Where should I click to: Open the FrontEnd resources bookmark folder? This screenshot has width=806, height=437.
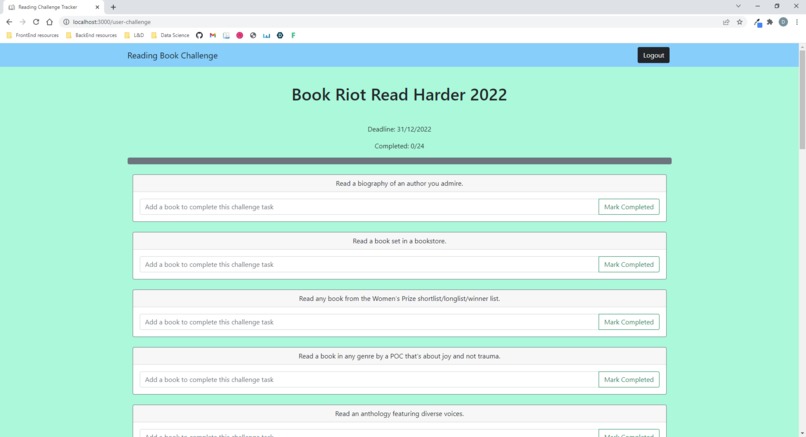pyautogui.click(x=32, y=35)
